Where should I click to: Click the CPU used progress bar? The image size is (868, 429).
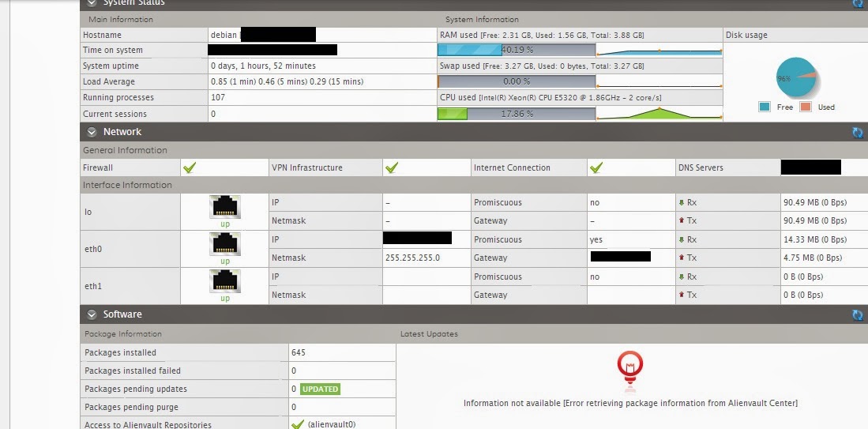point(516,114)
